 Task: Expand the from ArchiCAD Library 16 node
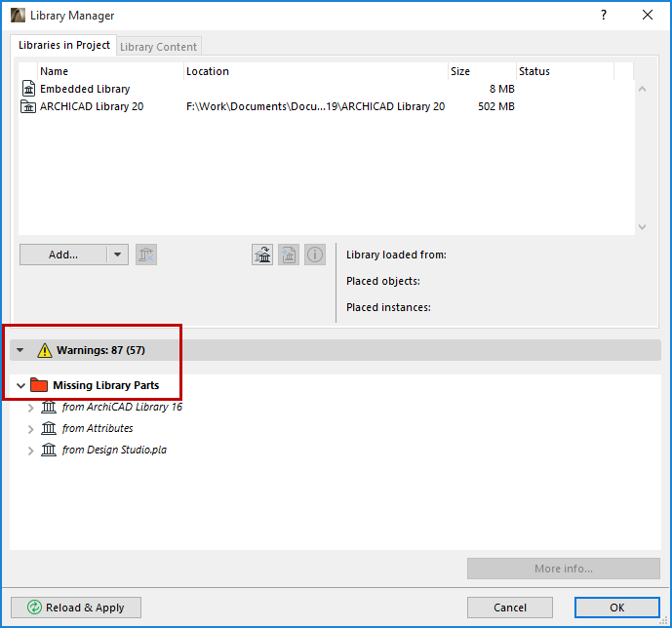coord(30,408)
